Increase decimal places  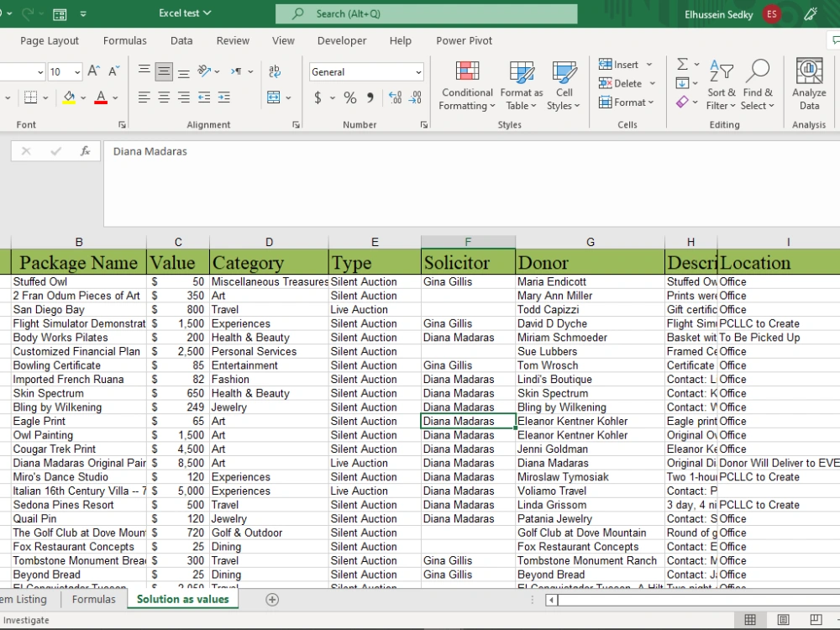[x=393, y=97]
